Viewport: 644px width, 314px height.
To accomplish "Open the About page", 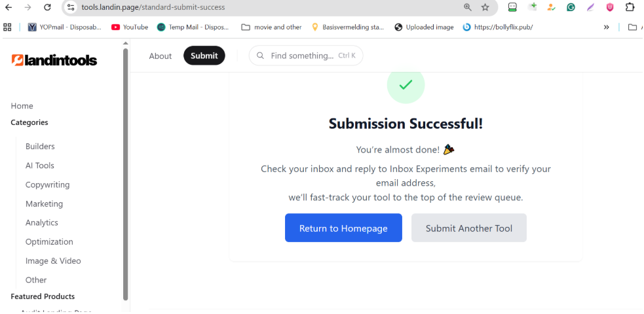I will click(160, 56).
